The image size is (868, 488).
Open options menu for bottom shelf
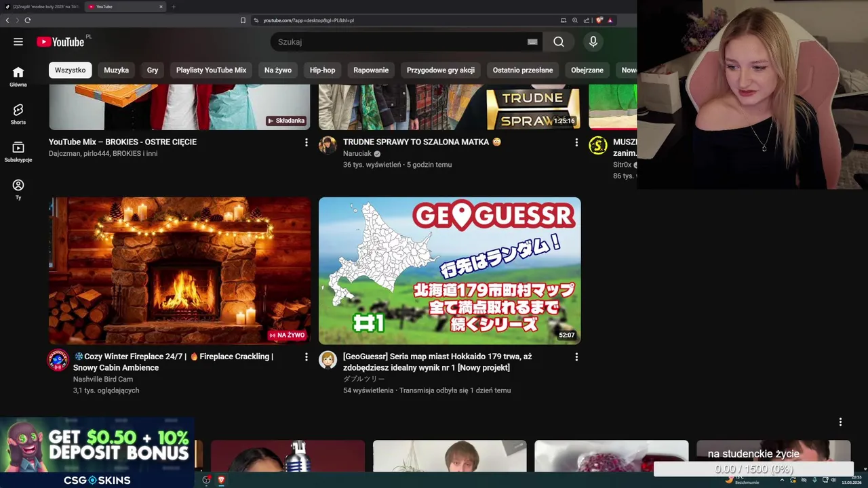click(x=840, y=422)
